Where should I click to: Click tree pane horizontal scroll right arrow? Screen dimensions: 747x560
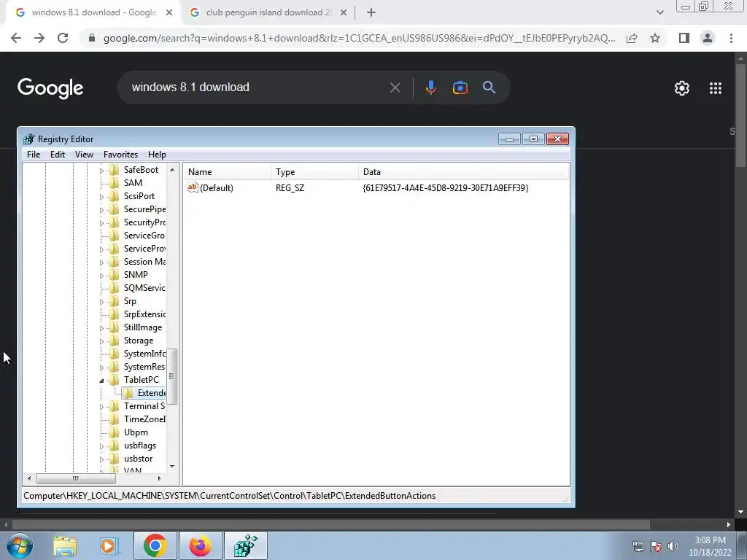point(159,478)
